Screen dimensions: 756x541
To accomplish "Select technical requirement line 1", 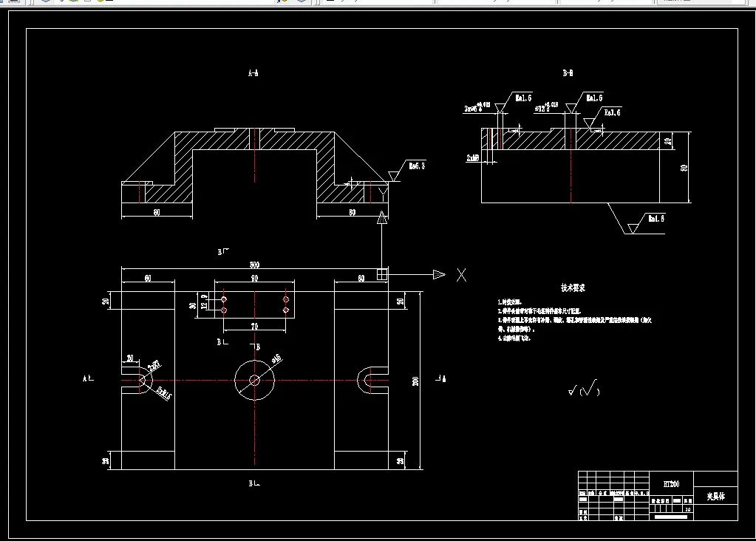I will [x=510, y=302].
